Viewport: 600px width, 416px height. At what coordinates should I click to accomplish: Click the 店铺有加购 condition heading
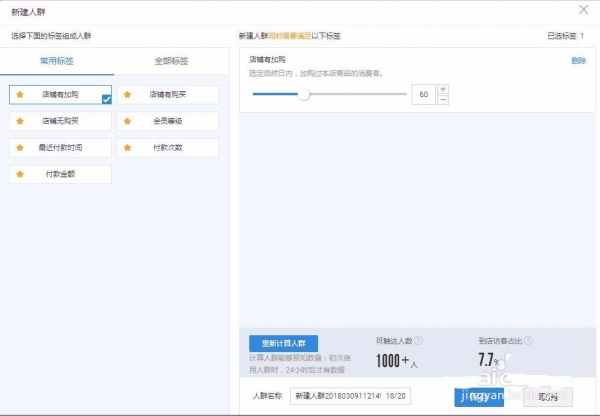(267, 59)
